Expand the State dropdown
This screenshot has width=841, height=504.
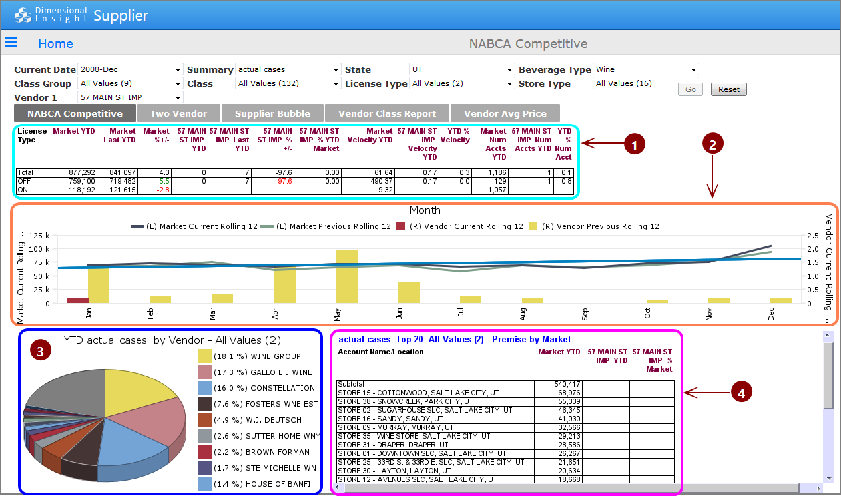(x=461, y=69)
